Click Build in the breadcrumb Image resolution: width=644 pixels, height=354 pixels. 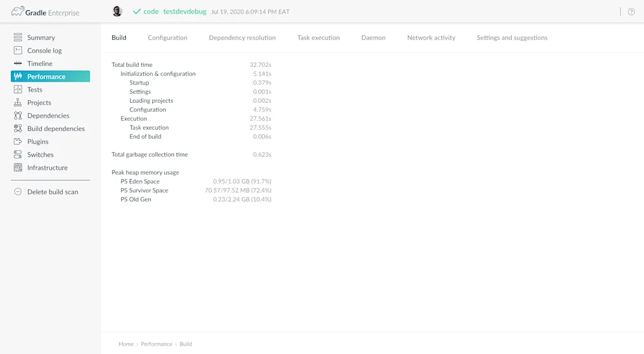pos(186,344)
